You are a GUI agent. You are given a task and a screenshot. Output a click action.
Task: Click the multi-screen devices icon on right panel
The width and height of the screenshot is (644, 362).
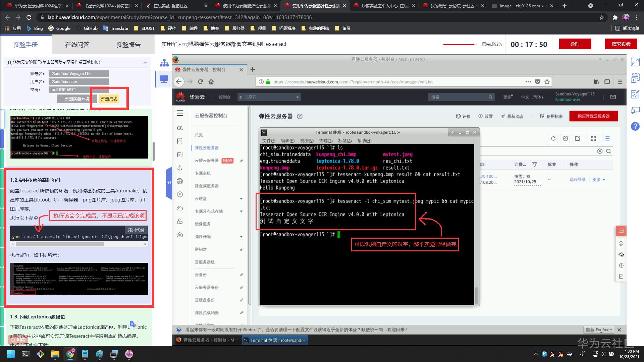point(635,110)
